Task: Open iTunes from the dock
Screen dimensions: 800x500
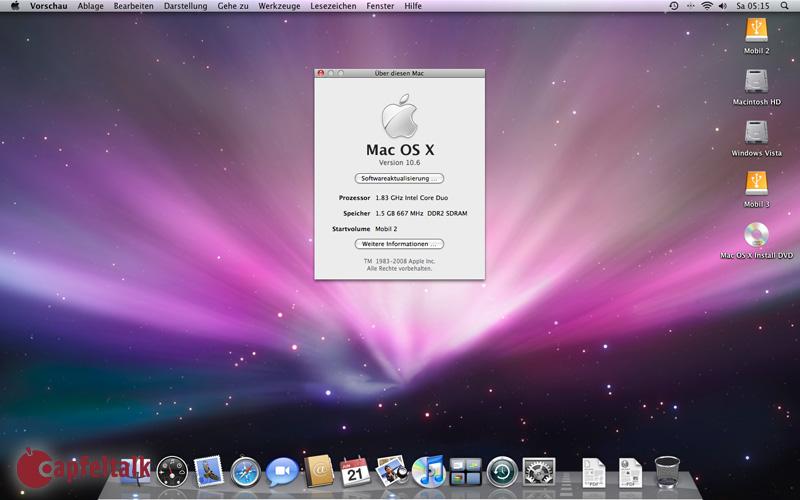Action: (428, 470)
